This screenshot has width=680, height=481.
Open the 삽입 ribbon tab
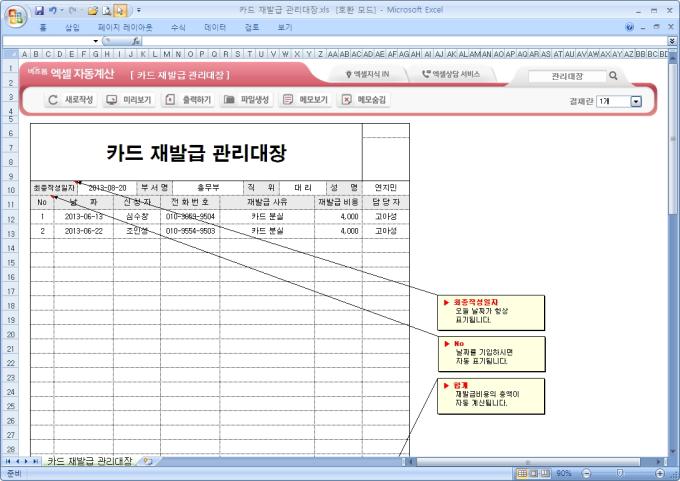pos(72,28)
